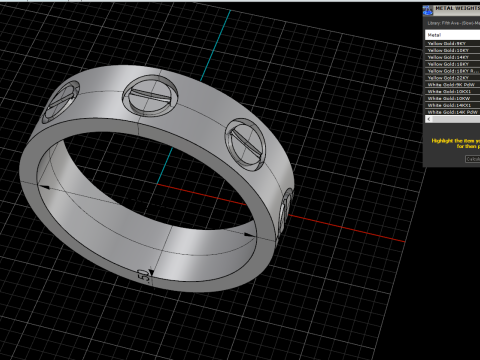Select the Yellow Gold:9KY row
The image size is (480, 360).
click(x=452, y=43)
